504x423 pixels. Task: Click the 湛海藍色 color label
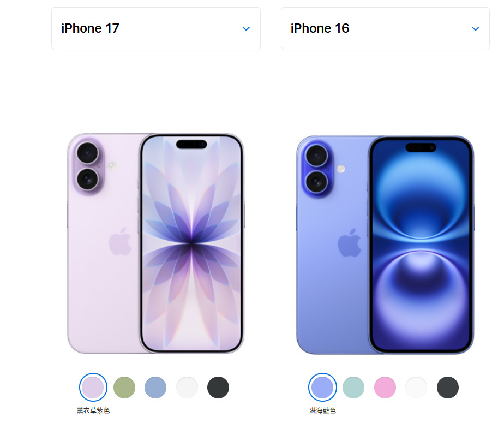click(323, 410)
